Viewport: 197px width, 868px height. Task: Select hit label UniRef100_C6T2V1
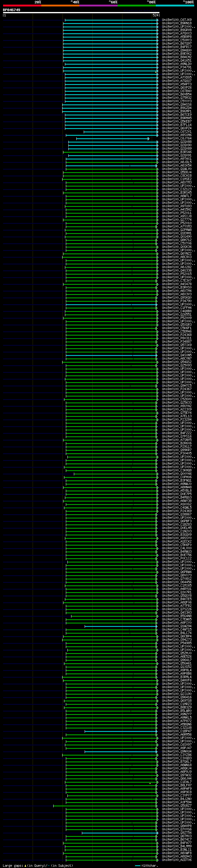click(x=177, y=132)
